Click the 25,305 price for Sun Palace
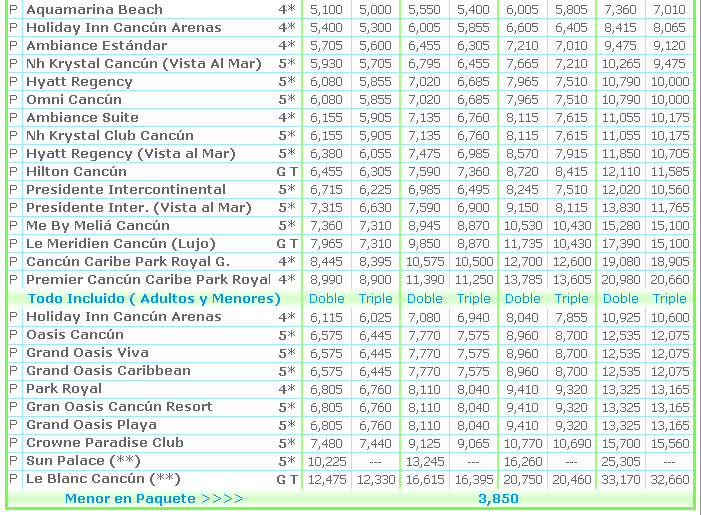The image size is (701, 515). point(621,461)
